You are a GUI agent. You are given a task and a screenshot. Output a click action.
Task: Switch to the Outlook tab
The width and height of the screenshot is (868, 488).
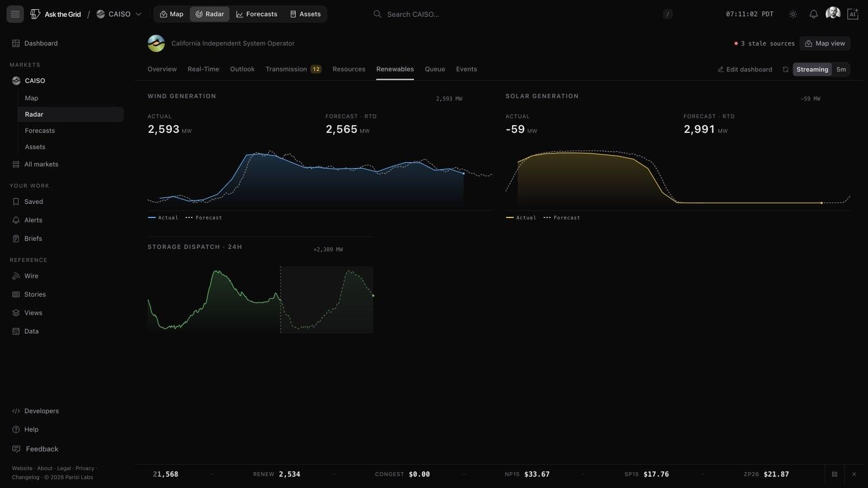pyautogui.click(x=242, y=69)
